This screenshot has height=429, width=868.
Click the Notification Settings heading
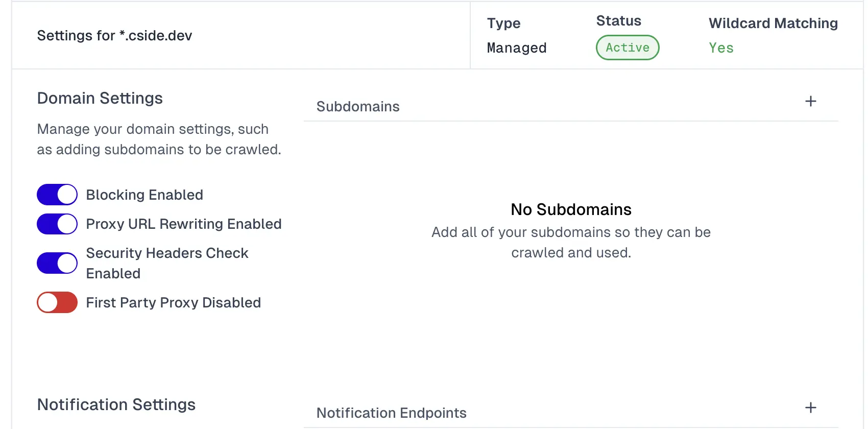tap(116, 404)
